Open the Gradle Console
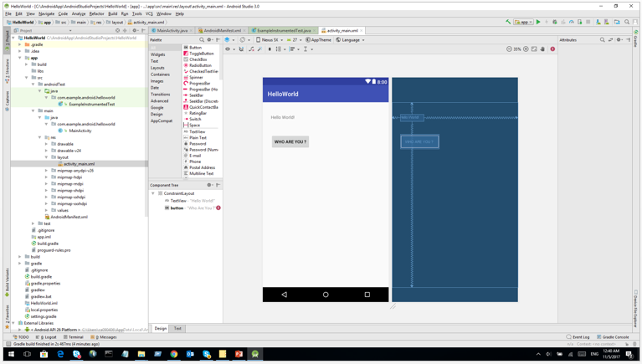 coord(613,337)
